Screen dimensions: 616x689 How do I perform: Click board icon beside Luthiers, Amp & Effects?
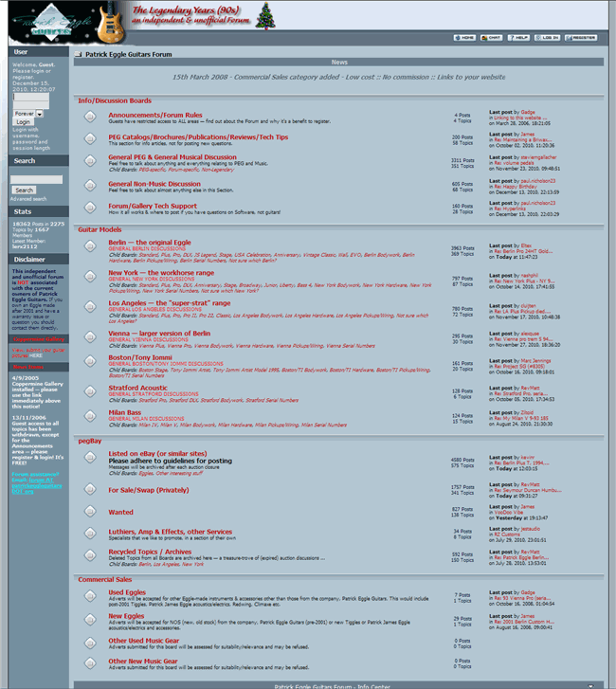tap(90, 533)
